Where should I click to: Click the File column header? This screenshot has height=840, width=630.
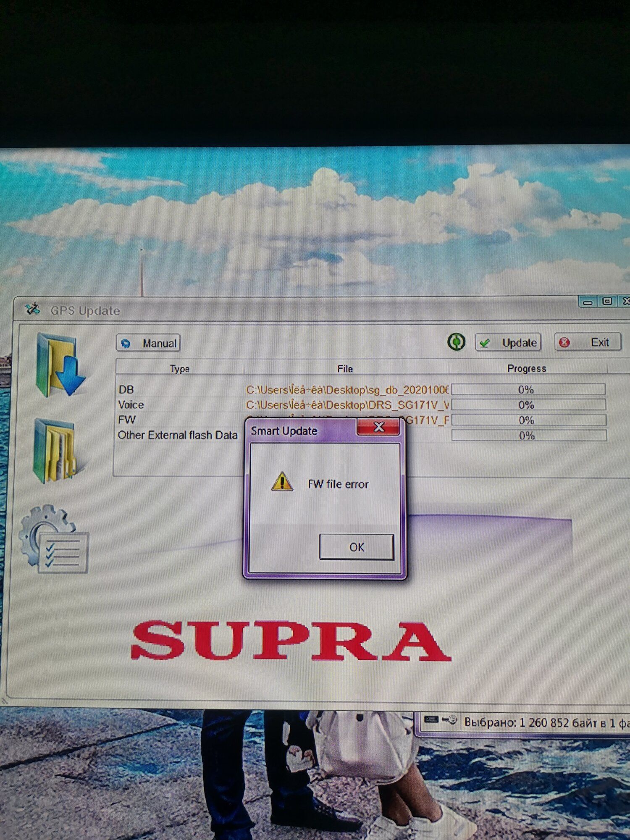coord(345,368)
